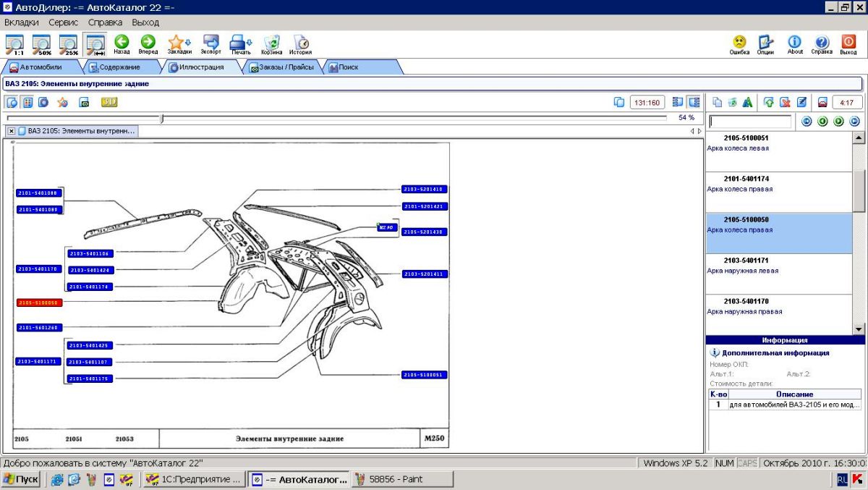Jump to last part in list
This screenshot has width=868, height=490.
click(x=854, y=122)
